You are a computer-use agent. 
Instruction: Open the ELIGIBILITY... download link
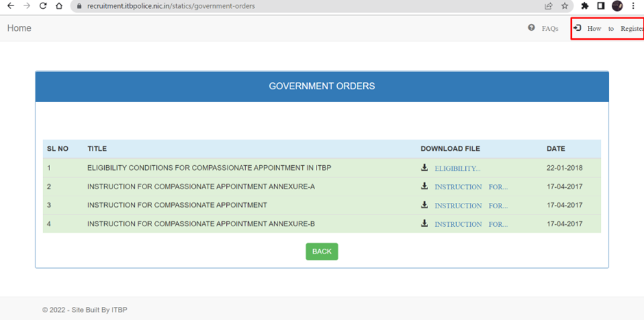tap(457, 169)
